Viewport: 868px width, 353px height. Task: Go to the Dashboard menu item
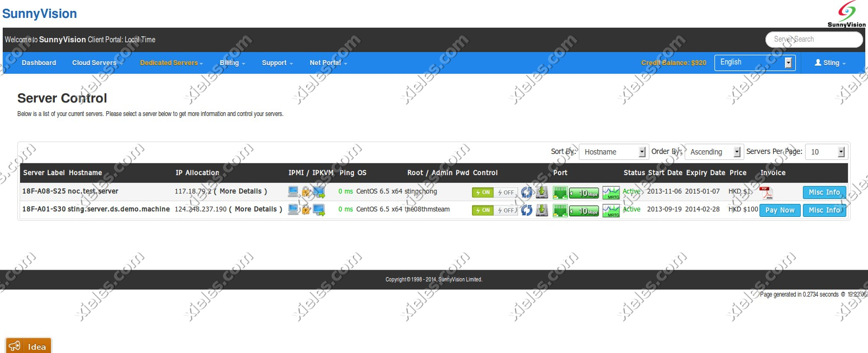[x=39, y=63]
